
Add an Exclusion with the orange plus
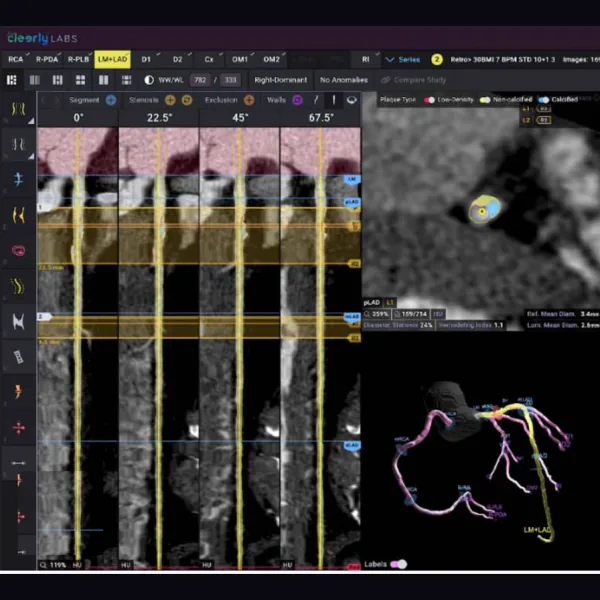coord(249,100)
